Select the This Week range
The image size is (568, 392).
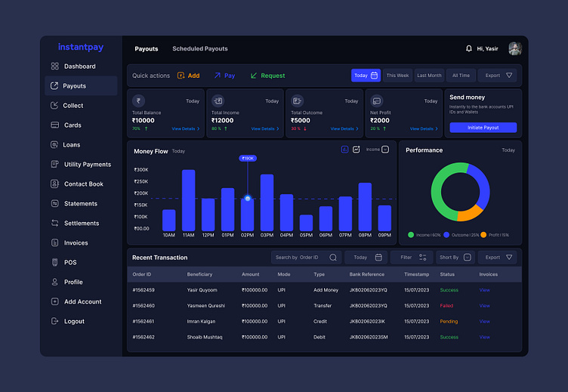click(x=397, y=76)
